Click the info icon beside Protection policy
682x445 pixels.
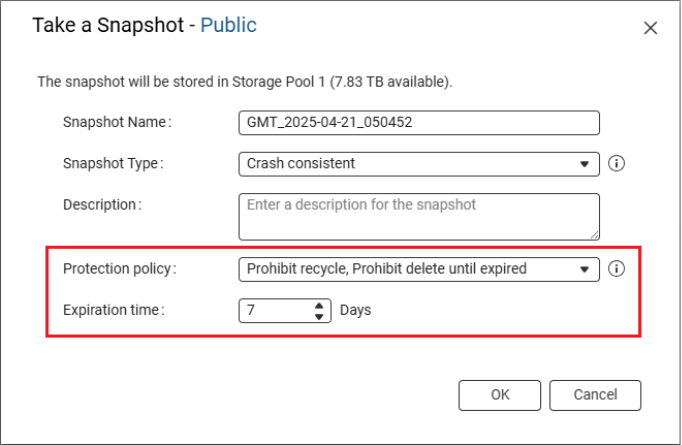(616, 268)
